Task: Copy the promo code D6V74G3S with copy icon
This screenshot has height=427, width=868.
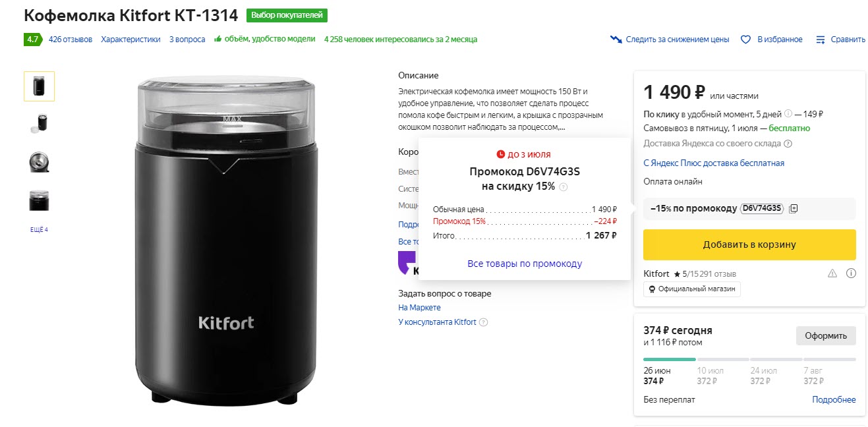Action: tap(794, 208)
